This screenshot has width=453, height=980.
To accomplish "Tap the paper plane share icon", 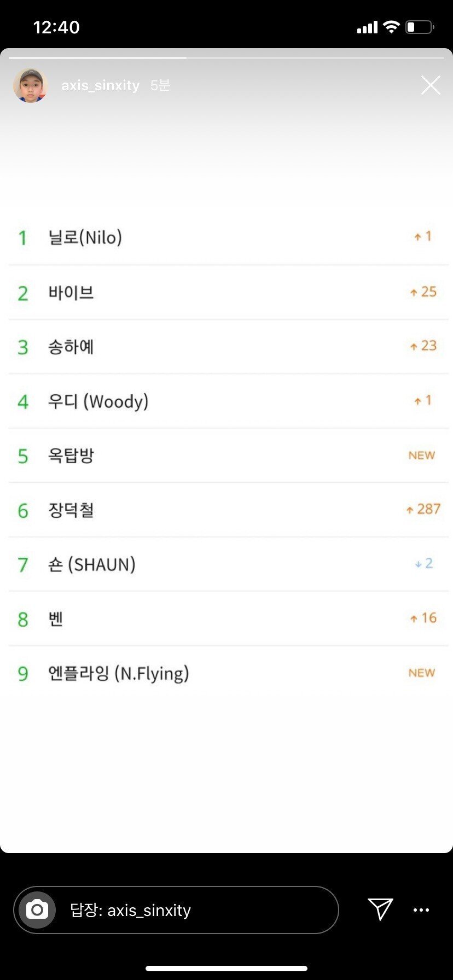I will 380,909.
